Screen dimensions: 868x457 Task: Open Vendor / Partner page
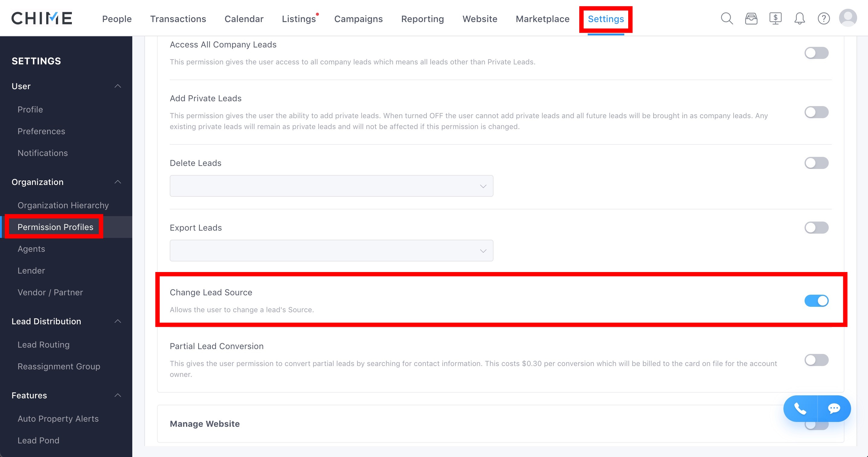(x=50, y=292)
